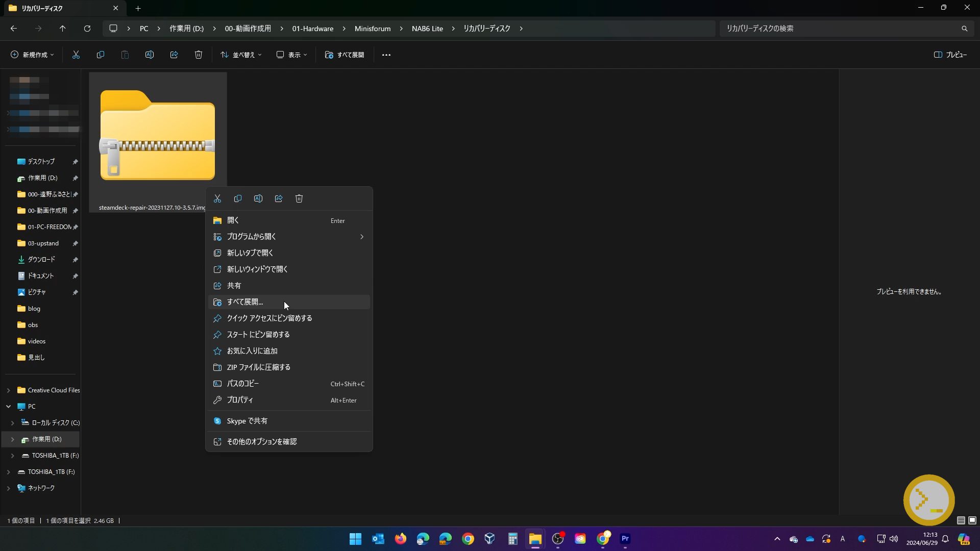Click the rename icon in context menu
This screenshot has width=980, height=551.
click(x=258, y=198)
